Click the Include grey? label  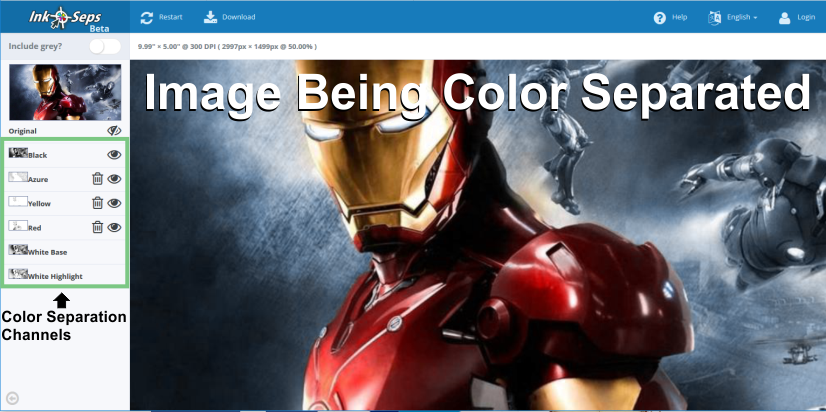(x=35, y=46)
